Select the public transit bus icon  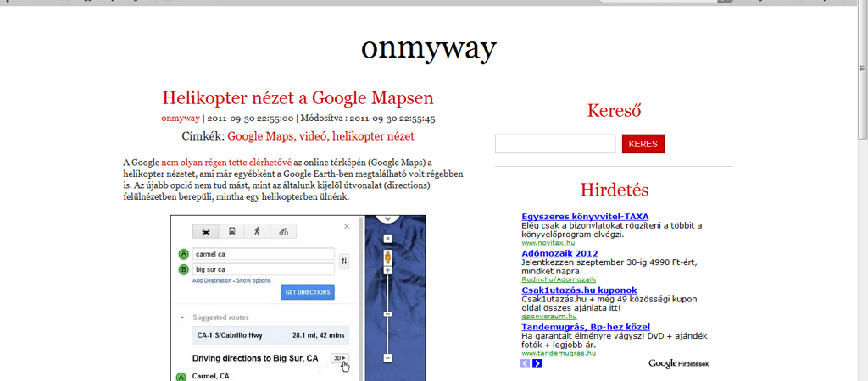(x=231, y=231)
